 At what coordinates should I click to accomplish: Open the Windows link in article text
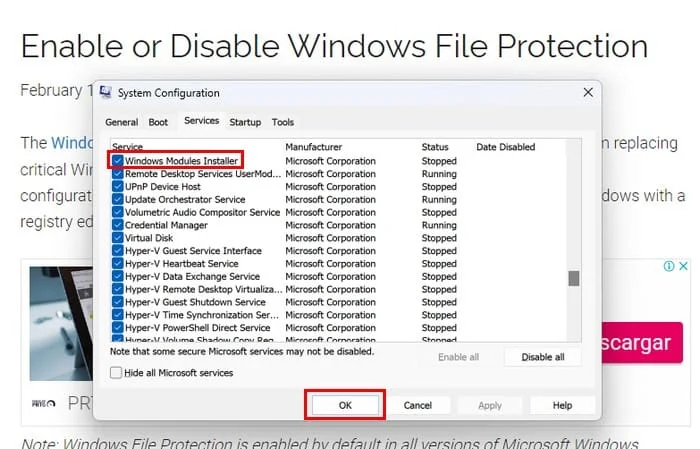click(x=72, y=143)
